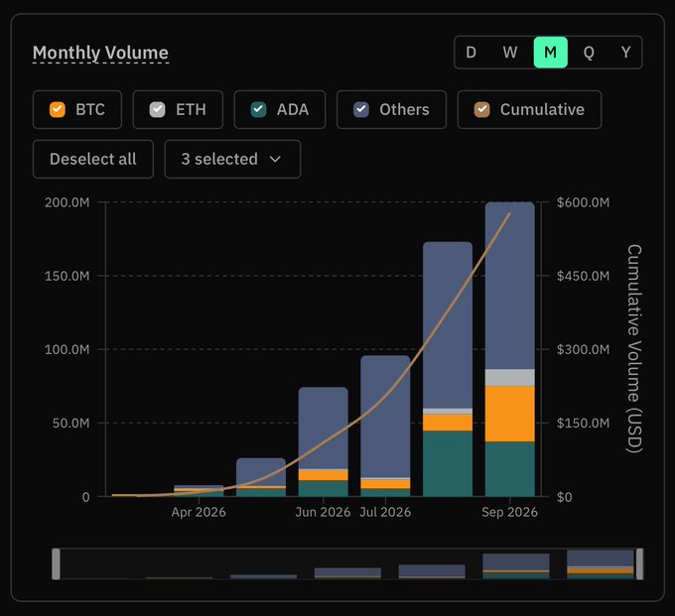Click the Sep 2026 Others bar segment
Screen dimensions: 675x616
[509, 286]
